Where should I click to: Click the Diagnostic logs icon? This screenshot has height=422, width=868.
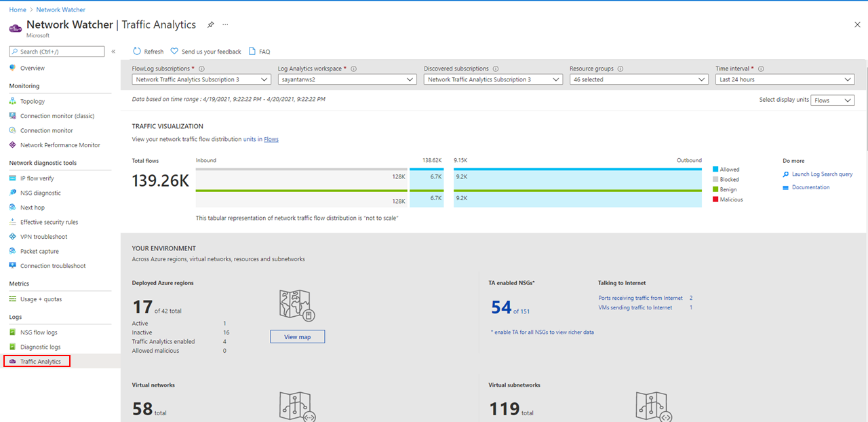tap(13, 347)
